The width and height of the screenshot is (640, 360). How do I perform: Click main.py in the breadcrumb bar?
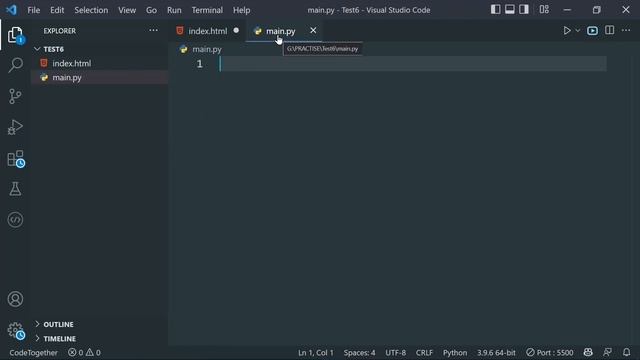click(x=207, y=49)
